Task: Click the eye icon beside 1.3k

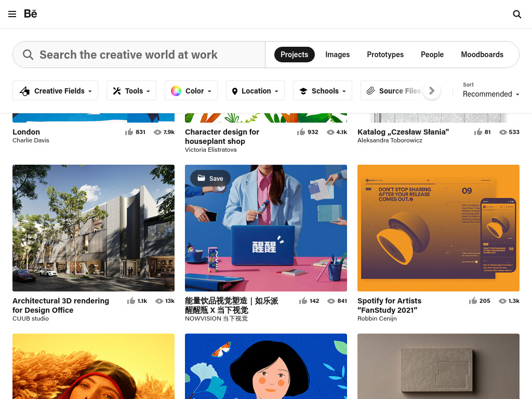Action: click(x=502, y=301)
